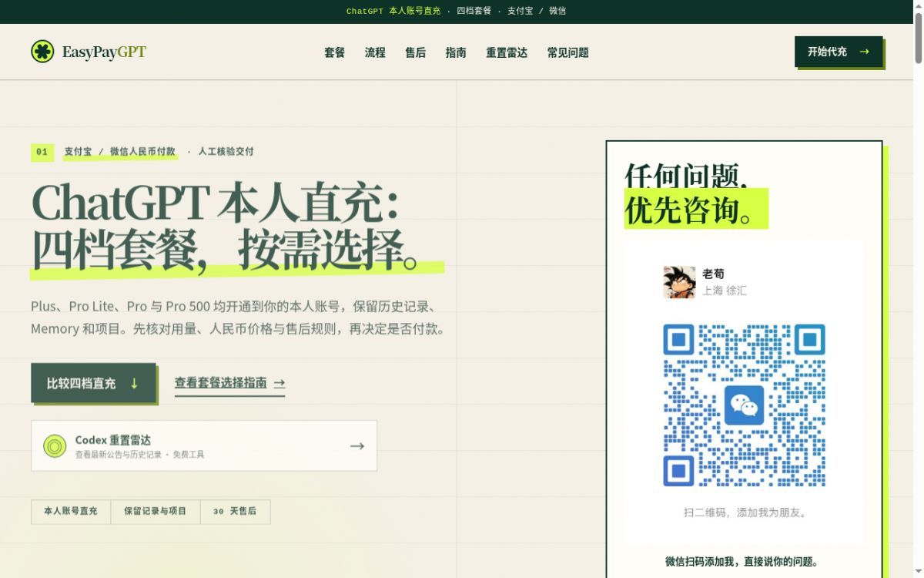Click the WeChat logo in QR center
The image size is (924, 578).
tap(744, 405)
